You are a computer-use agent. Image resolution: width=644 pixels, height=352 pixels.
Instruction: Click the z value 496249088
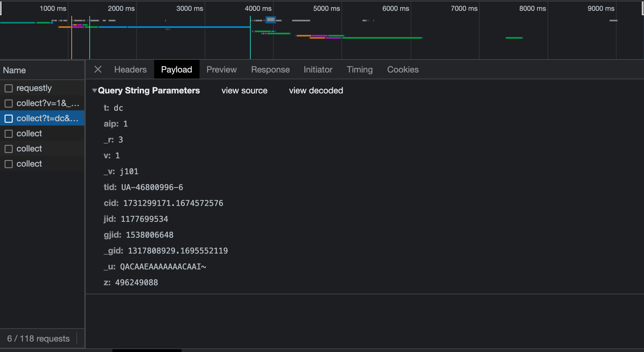click(137, 282)
